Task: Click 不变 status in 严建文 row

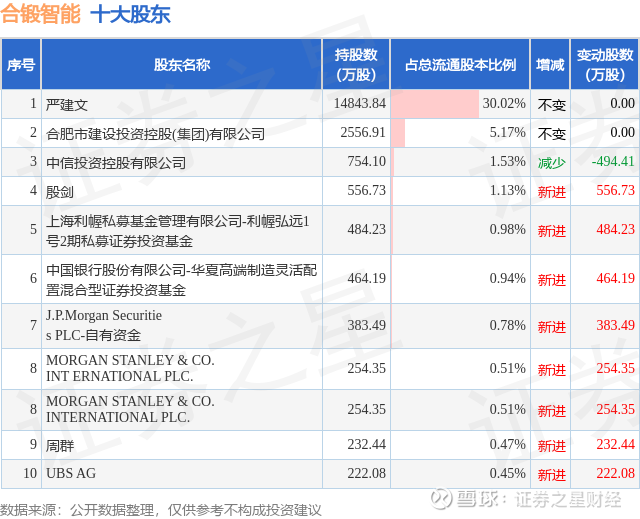Action: [551, 105]
